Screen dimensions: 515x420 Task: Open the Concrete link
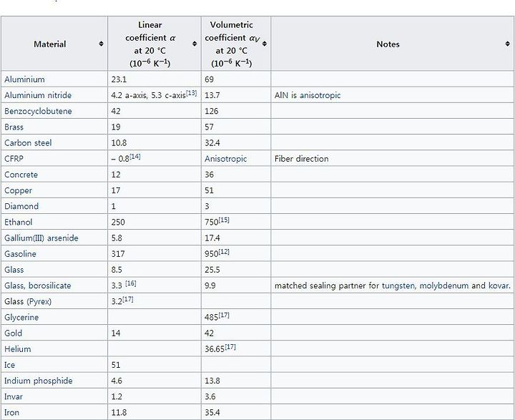click(x=21, y=175)
